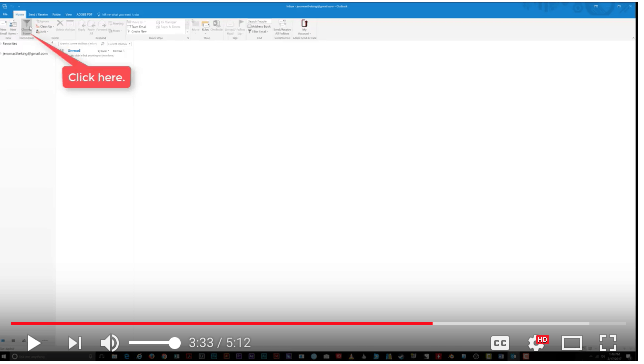Select the To Manager quick step
The height and width of the screenshot is (364, 644).
coord(167,22)
